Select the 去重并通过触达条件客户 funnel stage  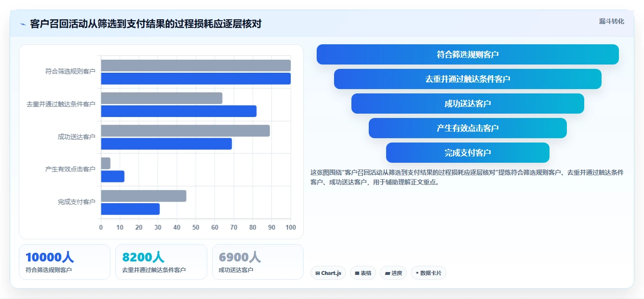pyautogui.click(x=468, y=79)
